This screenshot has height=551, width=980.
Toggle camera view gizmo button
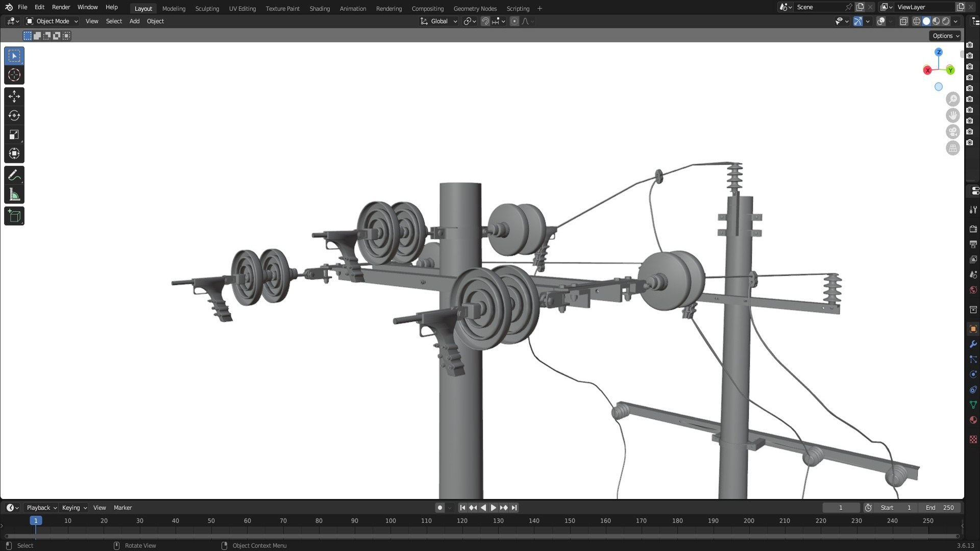point(952,132)
